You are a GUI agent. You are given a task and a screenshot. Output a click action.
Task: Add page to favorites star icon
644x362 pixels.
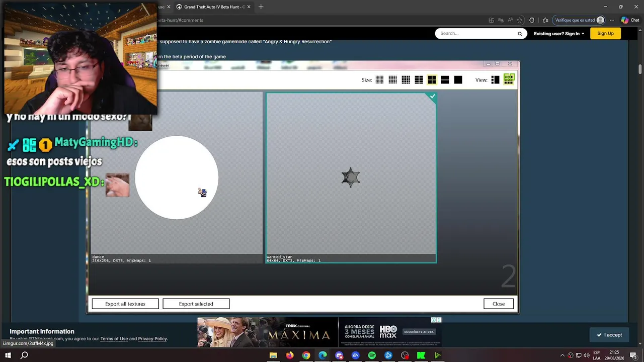[x=520, y=20]
